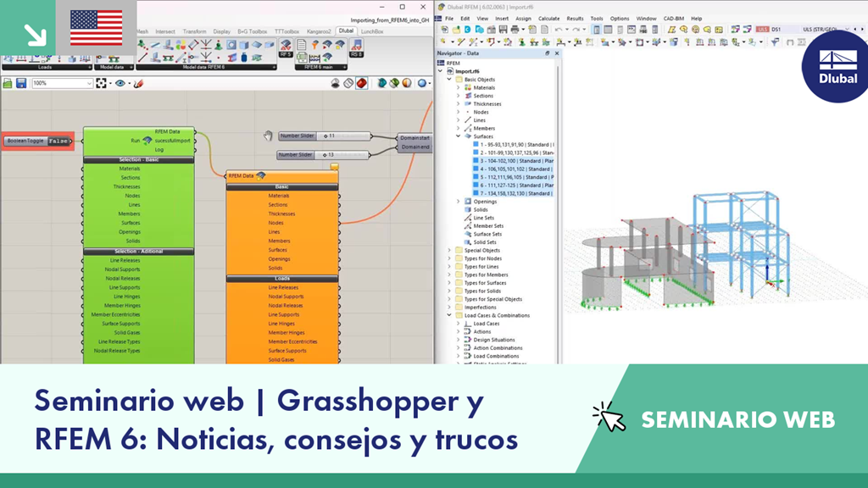This screenshot has height=488, width=868.
Task: Toggle Navigator panel icon in RFEM toolbar
Action: click(x=596, y=30)
